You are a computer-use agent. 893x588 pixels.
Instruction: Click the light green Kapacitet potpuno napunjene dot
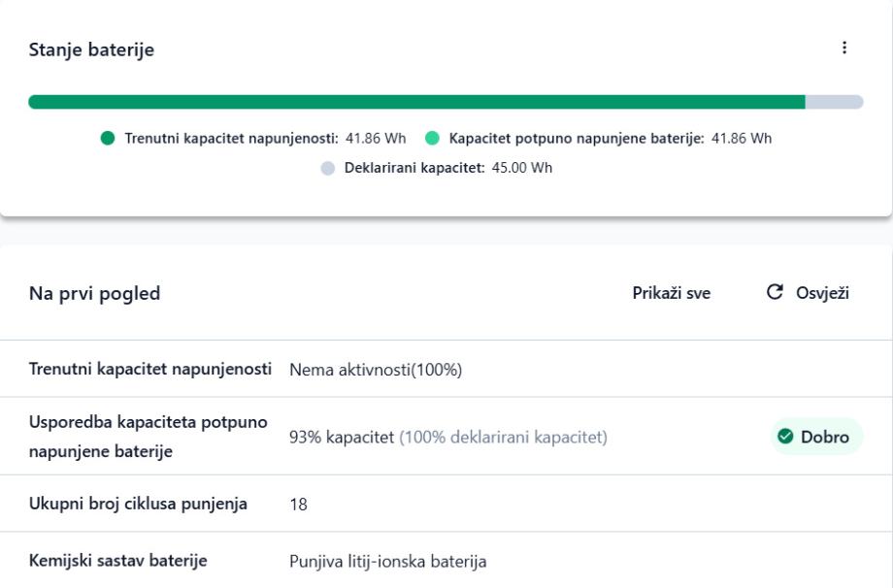pyautogui.click(x=433, y=138)
